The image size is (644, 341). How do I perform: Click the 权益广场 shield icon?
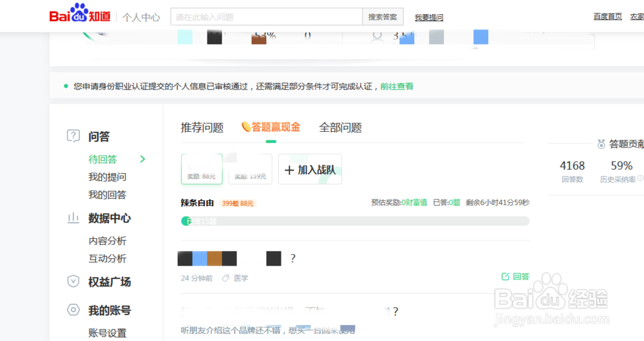(73, 282)
